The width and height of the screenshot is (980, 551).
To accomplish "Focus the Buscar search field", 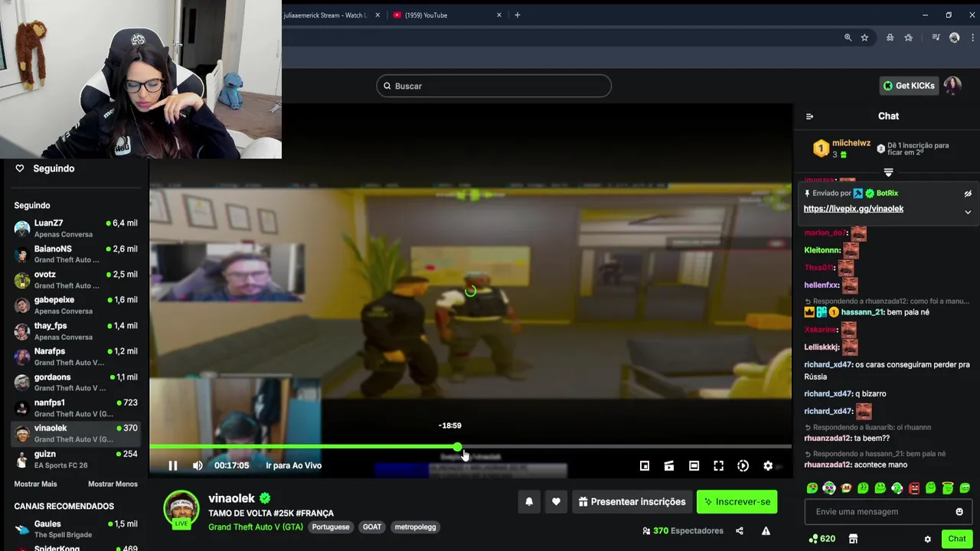I will [494, 86].
